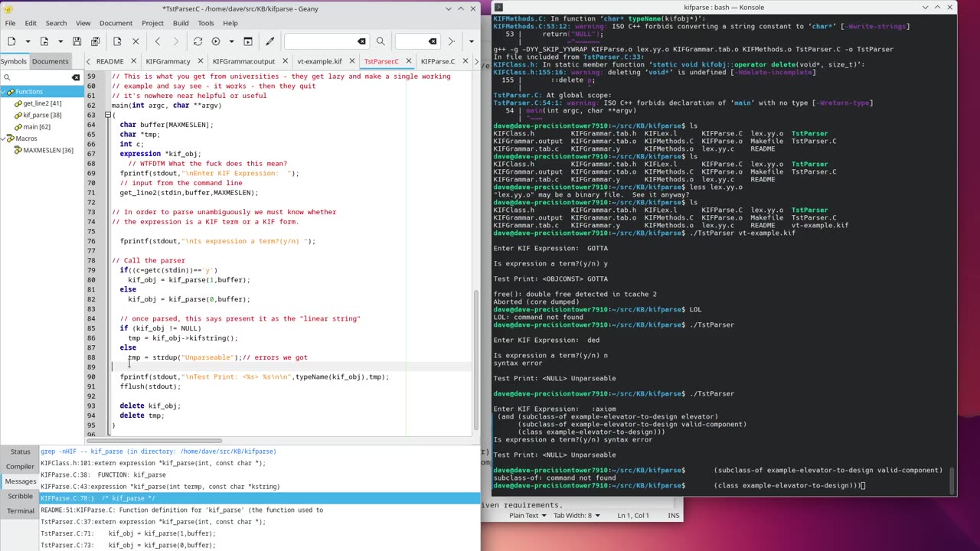Open the color chooser pen icon
The width and height of the screenshot is (980, 551).
[x=269, y=41]
